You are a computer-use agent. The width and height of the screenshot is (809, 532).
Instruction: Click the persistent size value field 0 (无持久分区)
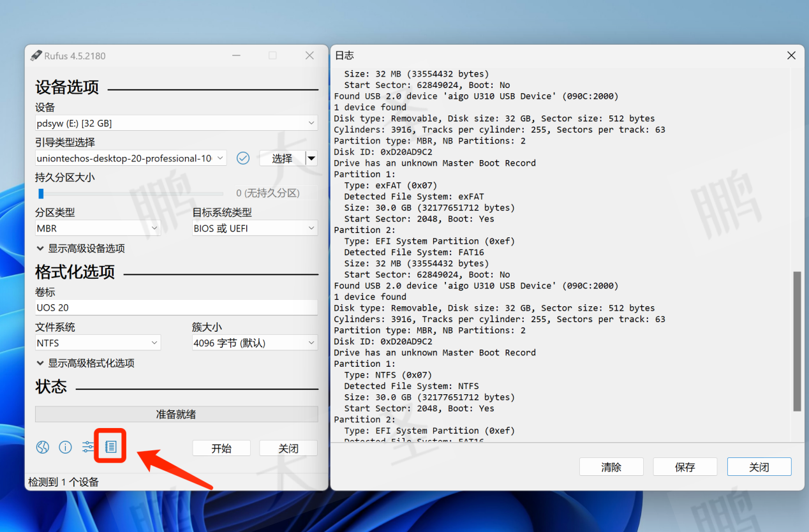click(268, 193)
